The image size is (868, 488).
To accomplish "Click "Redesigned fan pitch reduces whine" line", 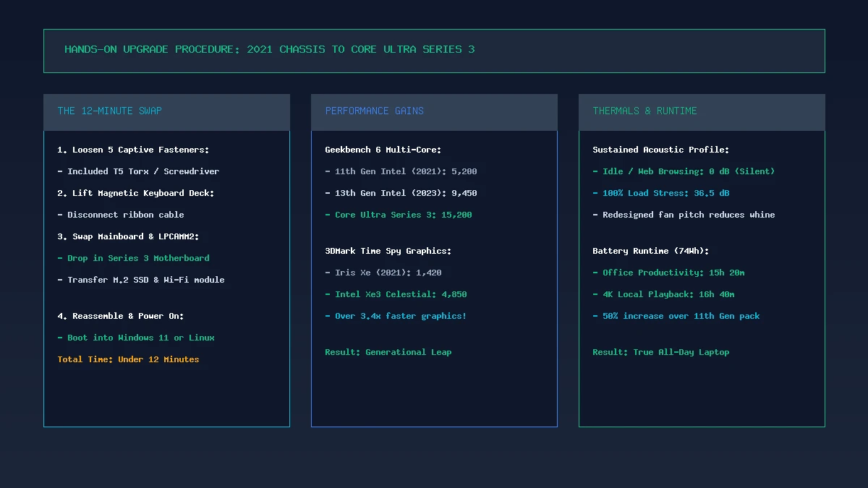I will tap(684, 215).
